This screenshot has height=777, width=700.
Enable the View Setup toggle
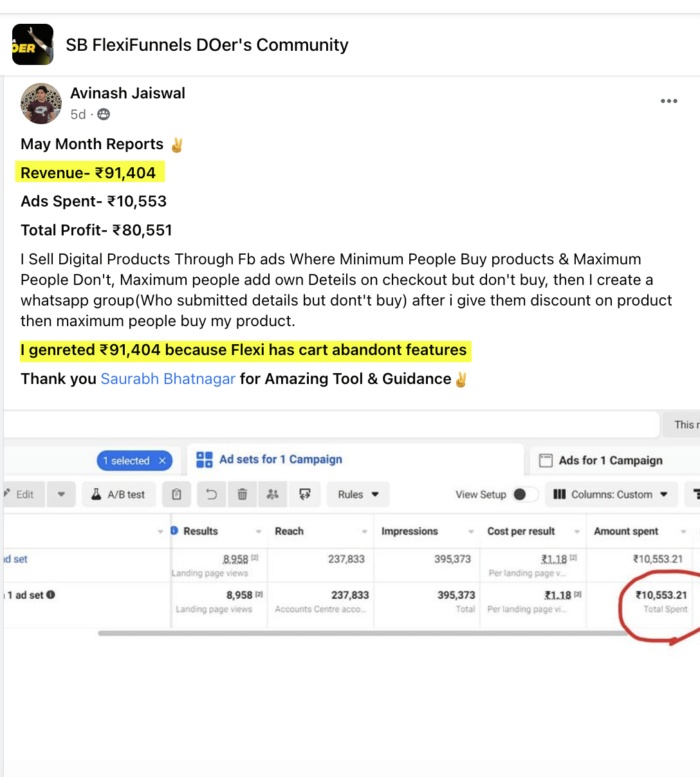[524, 494]
